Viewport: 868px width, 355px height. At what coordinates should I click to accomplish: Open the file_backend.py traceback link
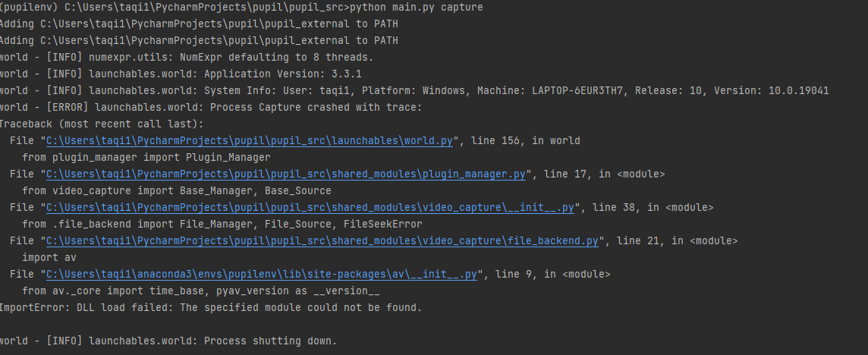point(322,241)
